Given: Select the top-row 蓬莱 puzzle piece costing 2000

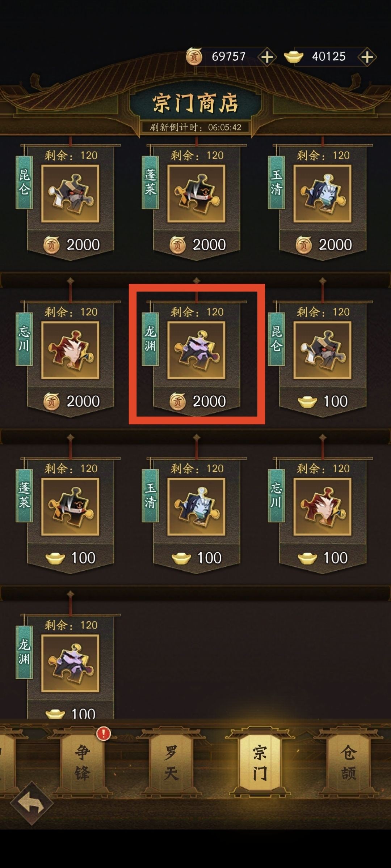Looking at the screenshot, I should (x=196, y=193).
